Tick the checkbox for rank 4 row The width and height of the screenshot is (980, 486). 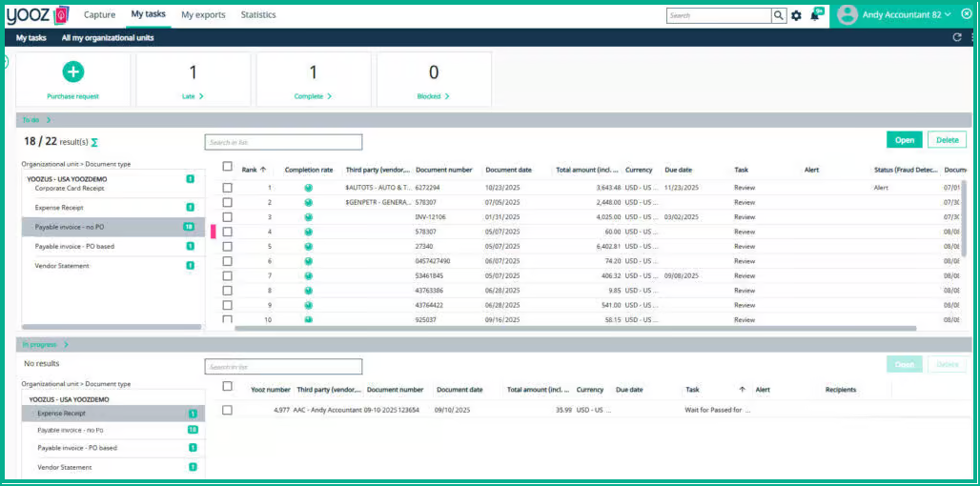coord(228,232)
